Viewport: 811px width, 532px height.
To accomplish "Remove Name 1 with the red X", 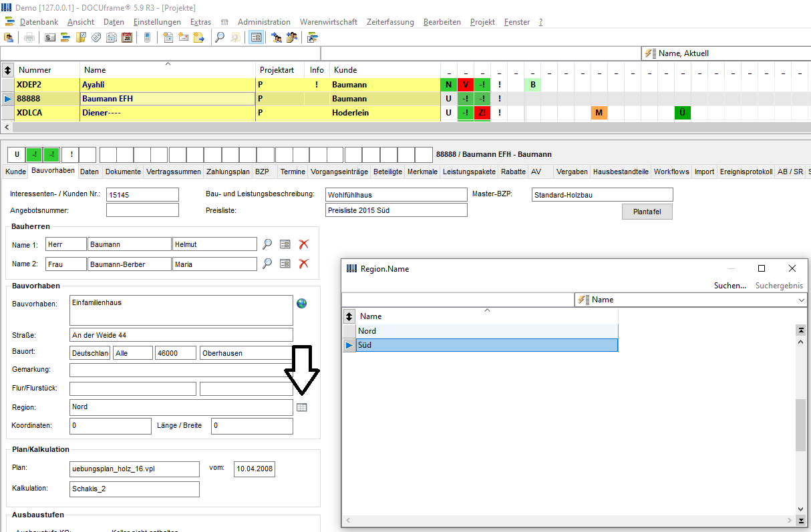I will (304, 244).
